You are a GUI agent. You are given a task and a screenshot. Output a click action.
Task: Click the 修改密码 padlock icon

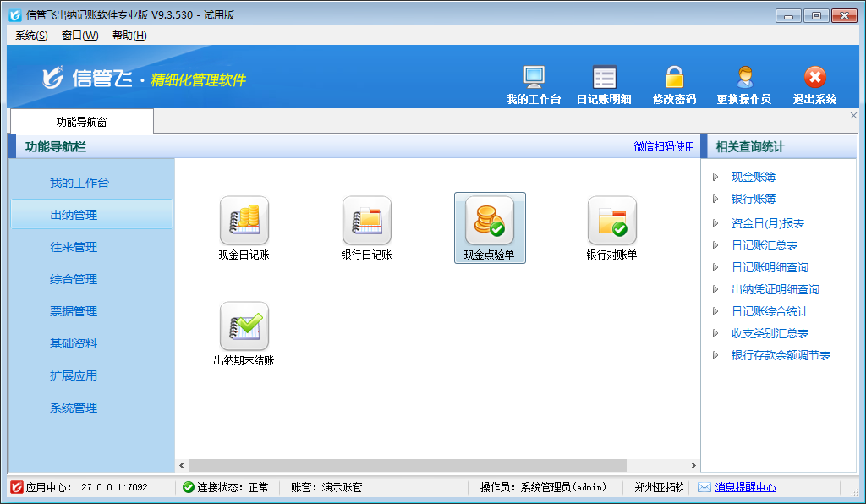(x=674, y=78)
